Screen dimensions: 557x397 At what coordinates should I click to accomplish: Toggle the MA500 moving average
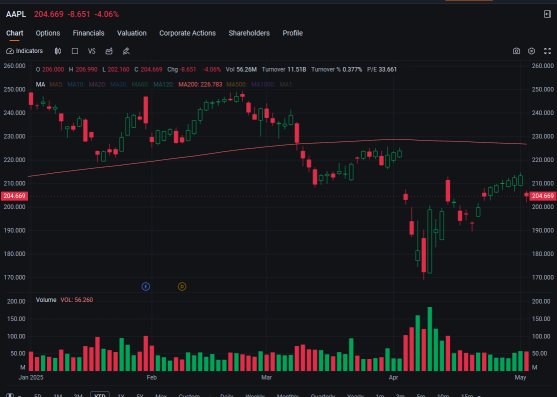236,85
